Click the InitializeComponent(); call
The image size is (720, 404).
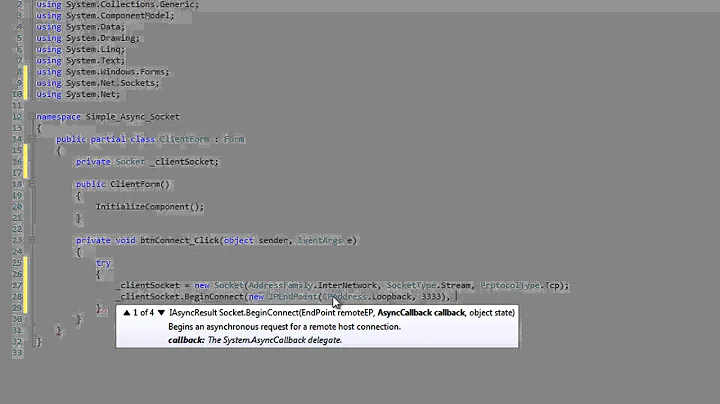tap(150, 207)
